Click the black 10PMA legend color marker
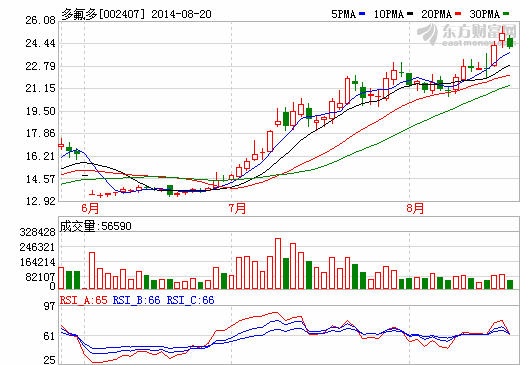The width and height of the screenshot is (520, 365). point(410,14)
